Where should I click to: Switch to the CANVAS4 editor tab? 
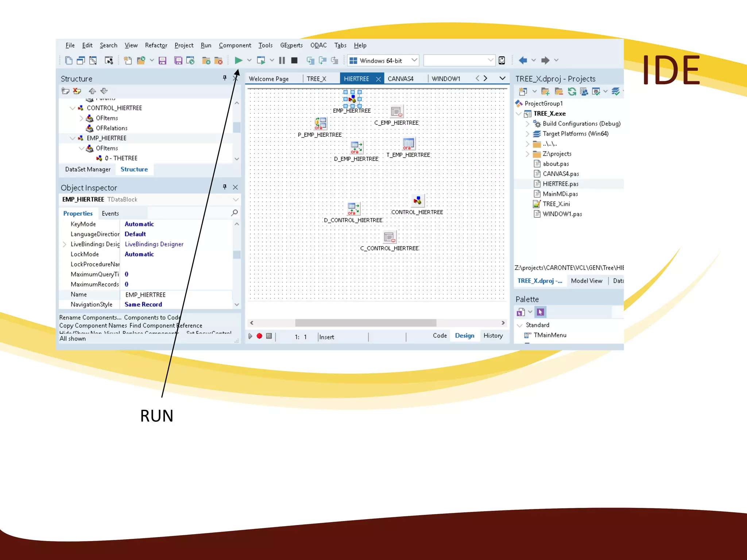[x=400, y=79]
